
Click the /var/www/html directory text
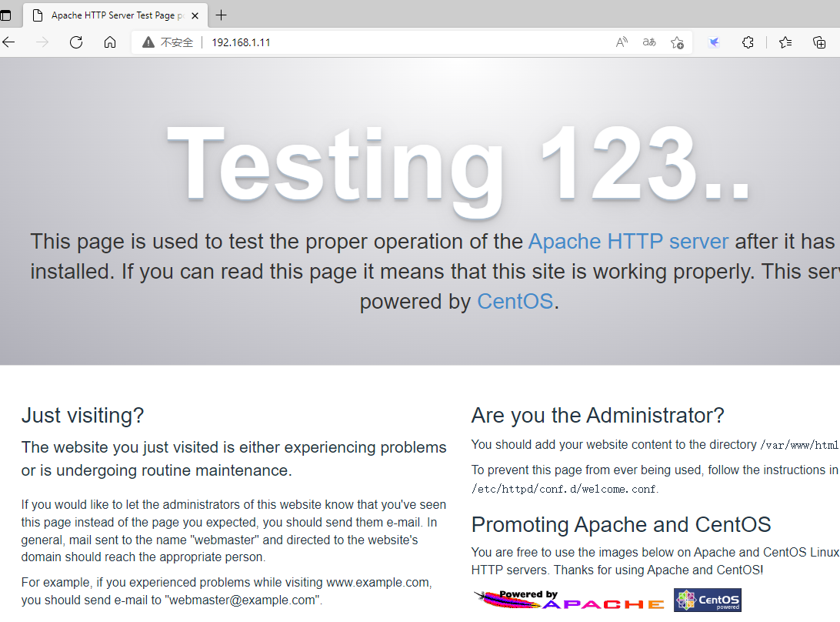799,445
